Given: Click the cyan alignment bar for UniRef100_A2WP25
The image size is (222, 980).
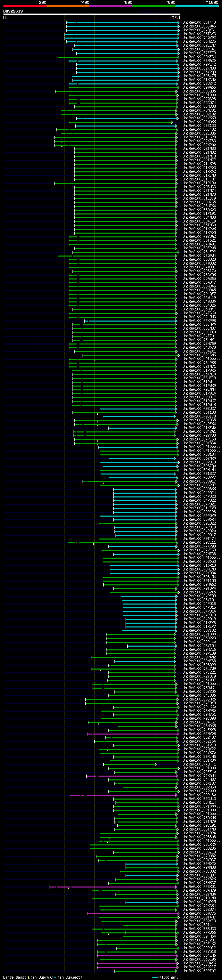Looking at the screenshot, I should [x=152, y=902].
